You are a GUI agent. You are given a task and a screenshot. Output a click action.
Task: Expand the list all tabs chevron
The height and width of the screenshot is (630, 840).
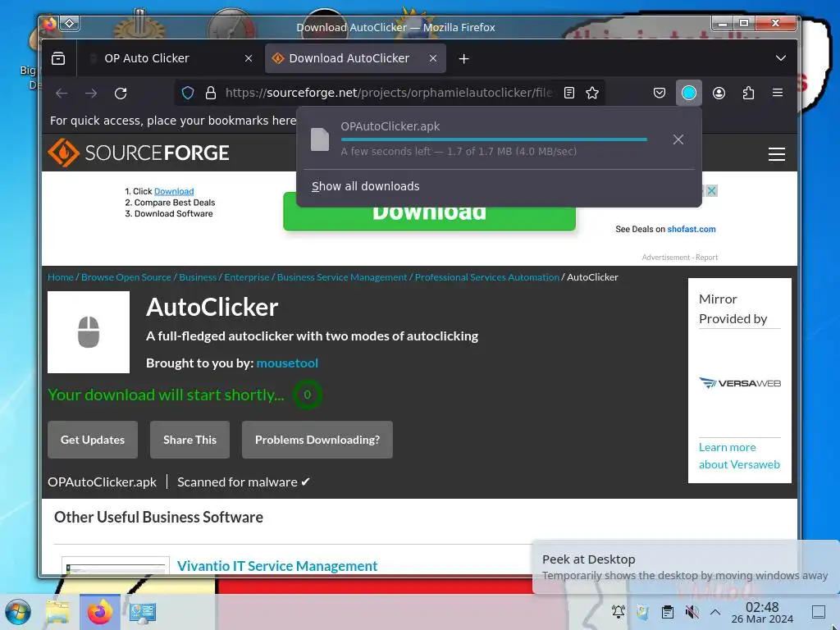click(x=781, y=58)
